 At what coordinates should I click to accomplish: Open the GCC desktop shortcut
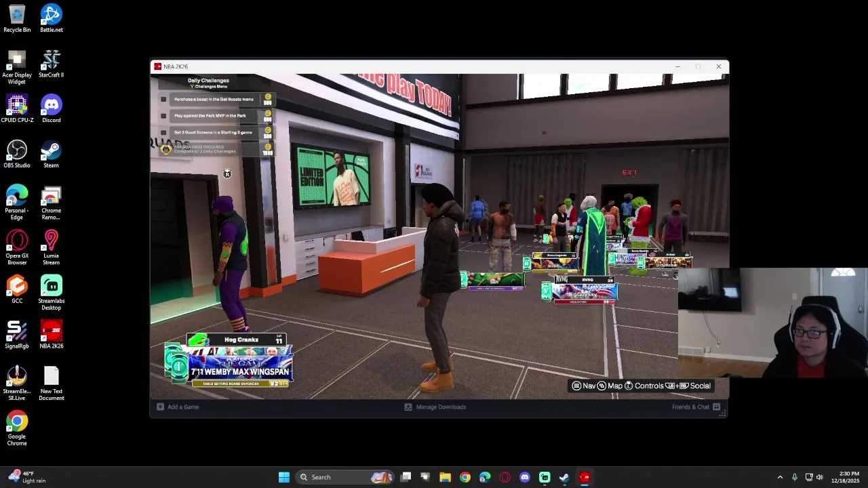tap(17, 289)
